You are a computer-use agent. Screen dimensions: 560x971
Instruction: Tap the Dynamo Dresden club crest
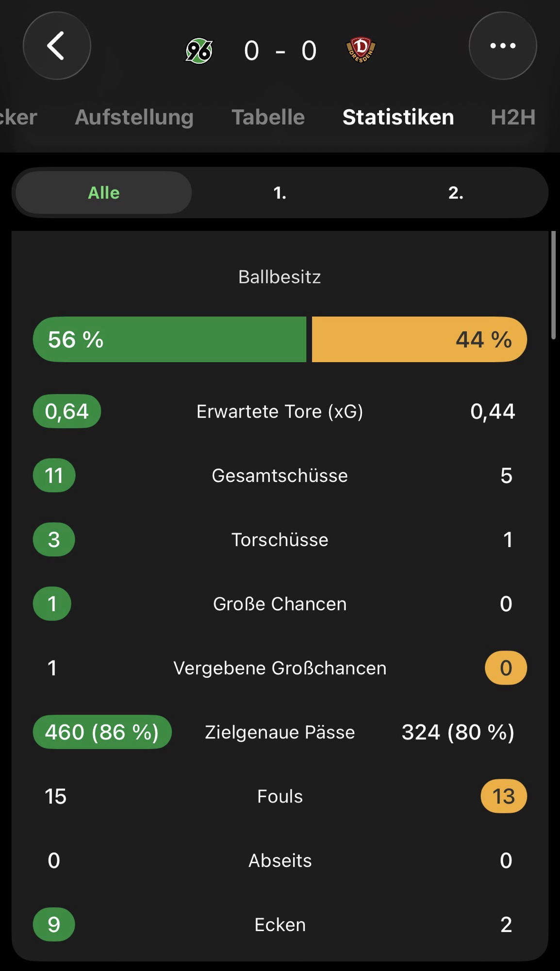coord(361,50)
